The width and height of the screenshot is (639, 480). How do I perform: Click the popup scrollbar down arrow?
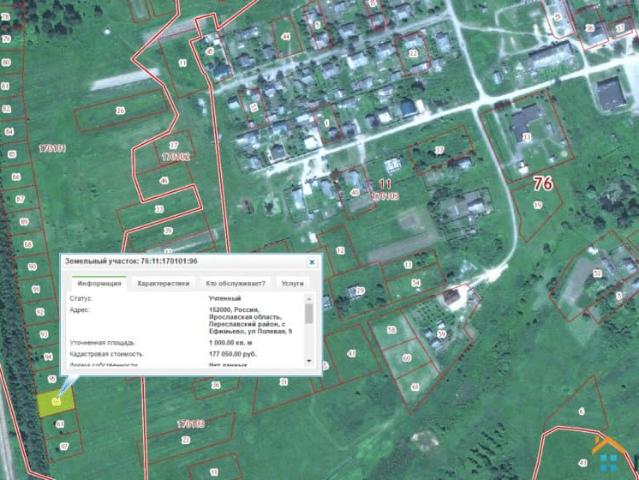(308, 360)
